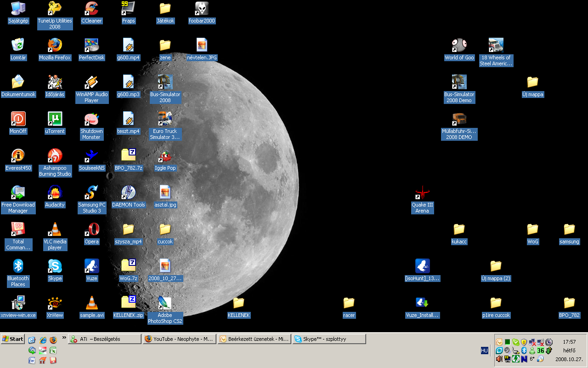This screenshot has height=368, width=588.
Task: Expand Quick Launch overflow chevron
Action: tap(64, 337)
